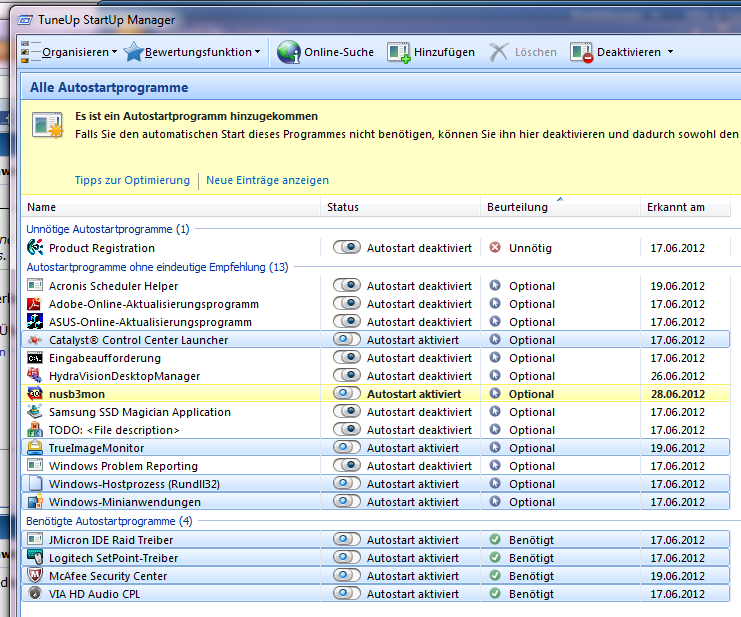Click the Adobe-Online-Aktualisierungsprogramm PDF icon
The height and width of the screenshot is (617, 741).
pyautogui.click(x=35, y=303)
